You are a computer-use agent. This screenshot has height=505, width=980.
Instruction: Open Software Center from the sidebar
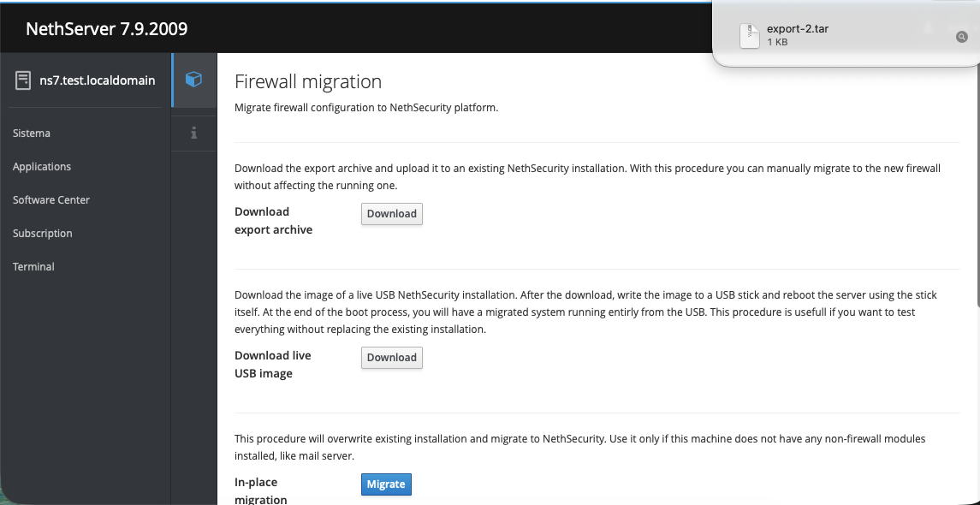(51, 200)
